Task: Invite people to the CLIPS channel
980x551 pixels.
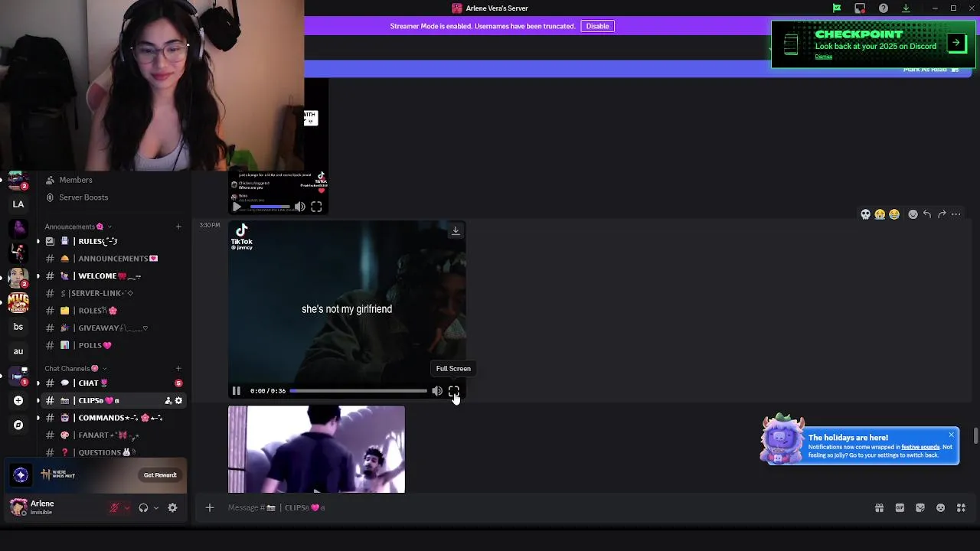Action: tap(168, 400)
